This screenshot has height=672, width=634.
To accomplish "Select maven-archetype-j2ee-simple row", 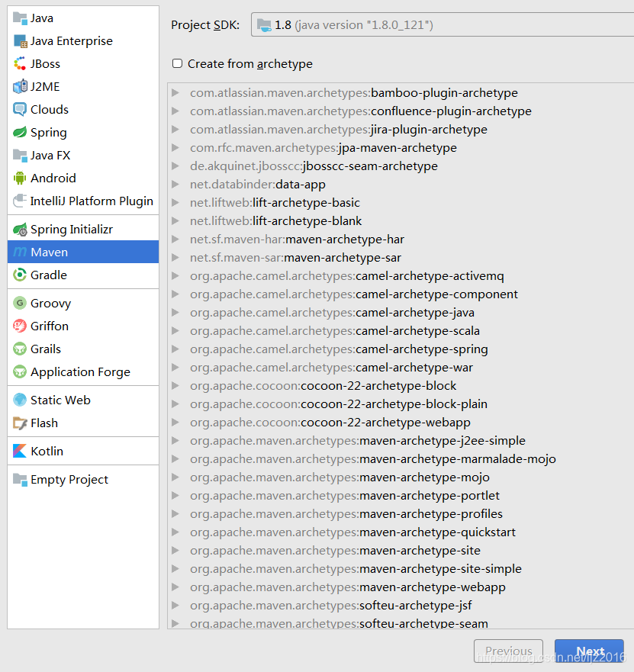I will (x=401, y=441).
